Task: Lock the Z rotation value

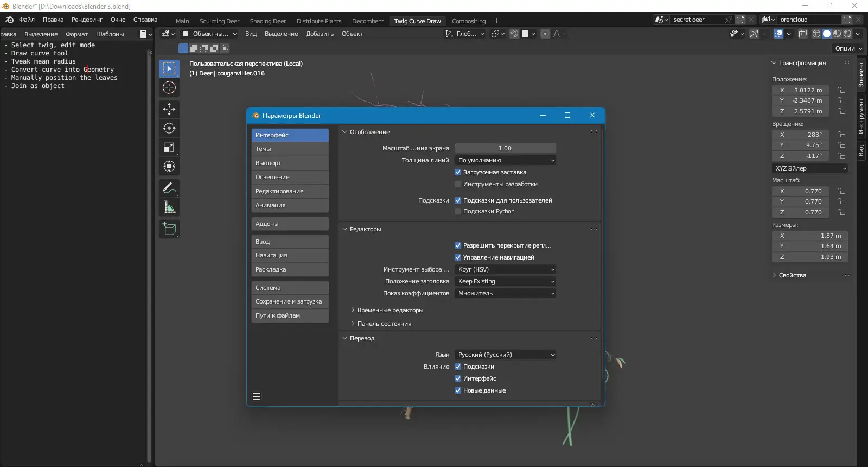Action: coord(841,156)
